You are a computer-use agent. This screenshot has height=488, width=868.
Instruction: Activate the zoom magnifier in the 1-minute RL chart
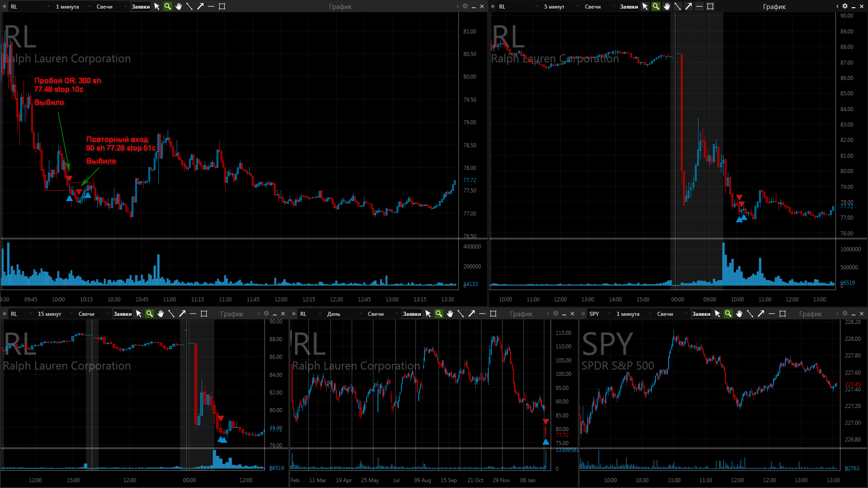click(168, 6)
